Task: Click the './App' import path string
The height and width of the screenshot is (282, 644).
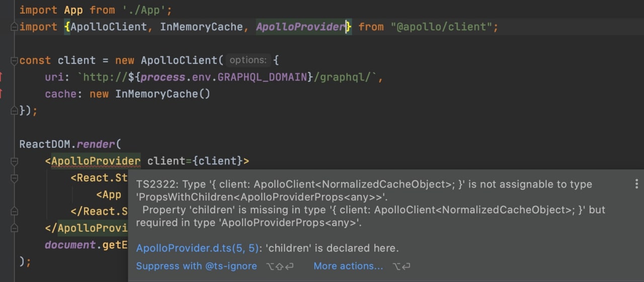Action: click(144, 10)
